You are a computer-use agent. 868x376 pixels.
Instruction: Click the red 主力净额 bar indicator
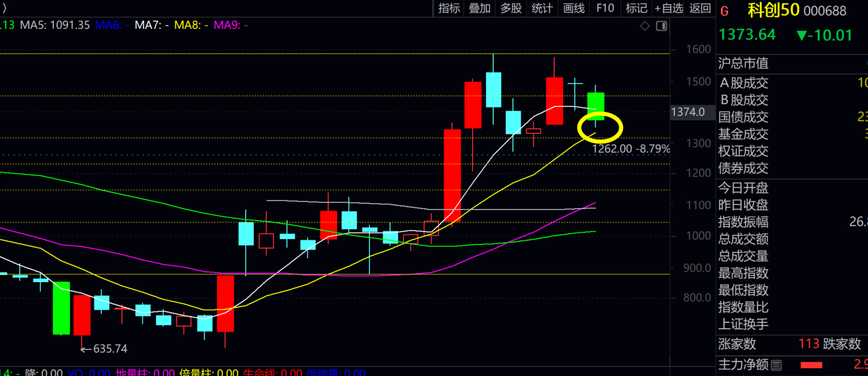click(x=811, y=365)
